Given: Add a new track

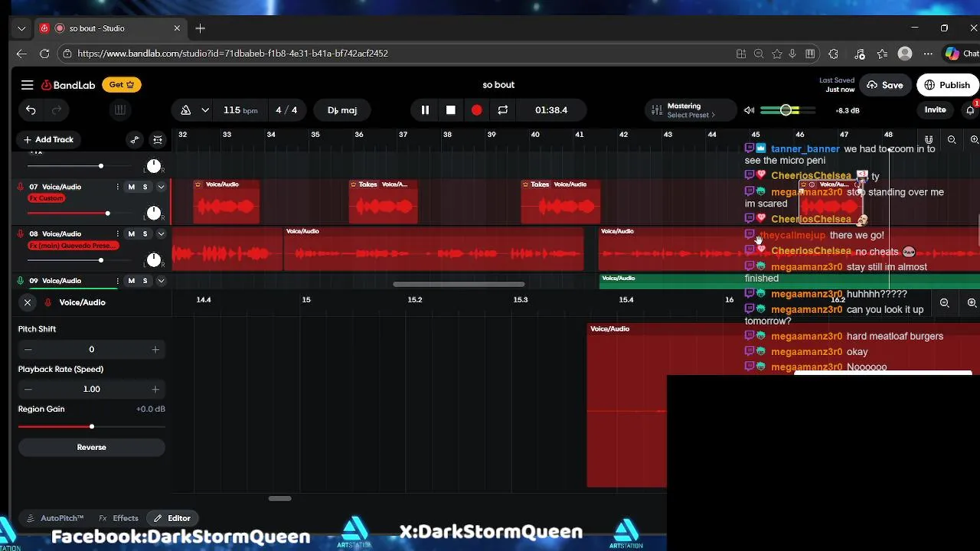Looking at the screenshot, I should click(48, 139).
